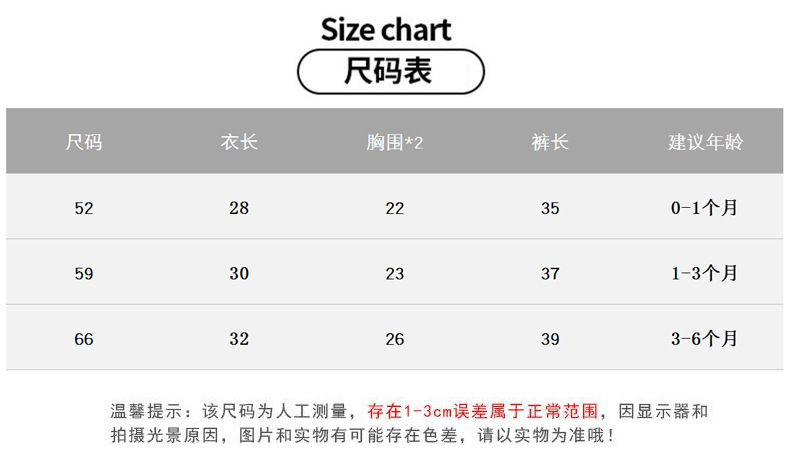
Task: Click the 胸围*2 column header
Action: 395,142
